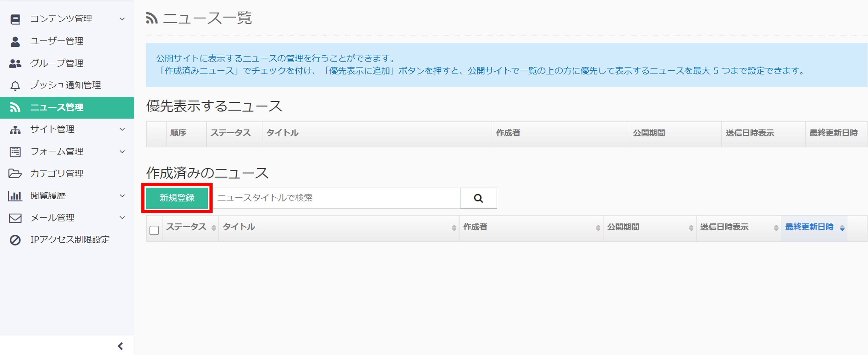Click the bell icon for プッシュ通知管理
The image size is (868, 355).
pyautogui.click(x=15, y=86)
